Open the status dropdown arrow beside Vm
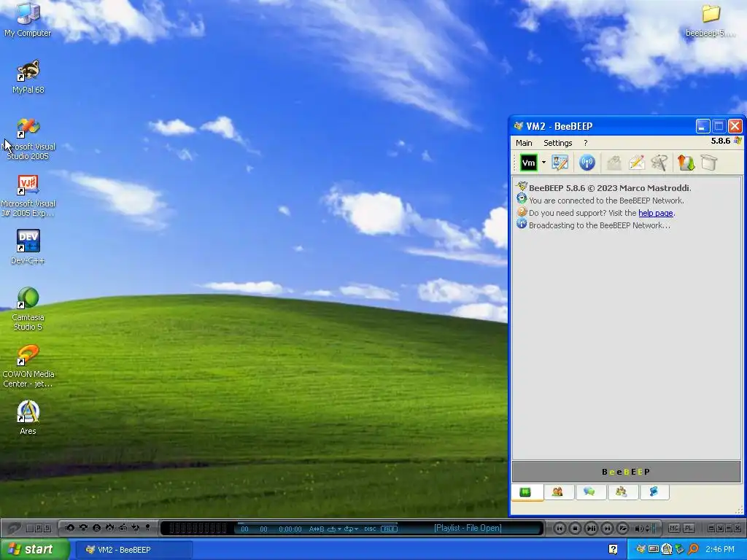This screenshot has height=560, width=747. pyautogui.click(x=543, y=163)
